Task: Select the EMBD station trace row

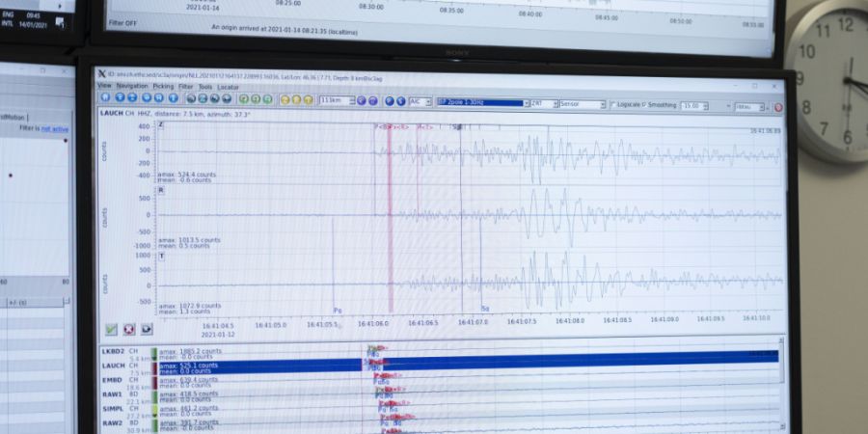Action: (114, 380)
